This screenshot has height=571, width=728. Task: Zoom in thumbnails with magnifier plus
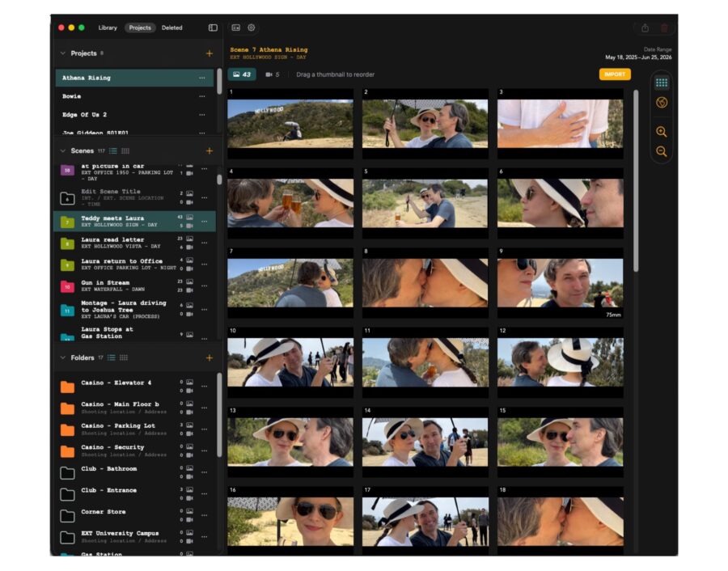[662, 132]
